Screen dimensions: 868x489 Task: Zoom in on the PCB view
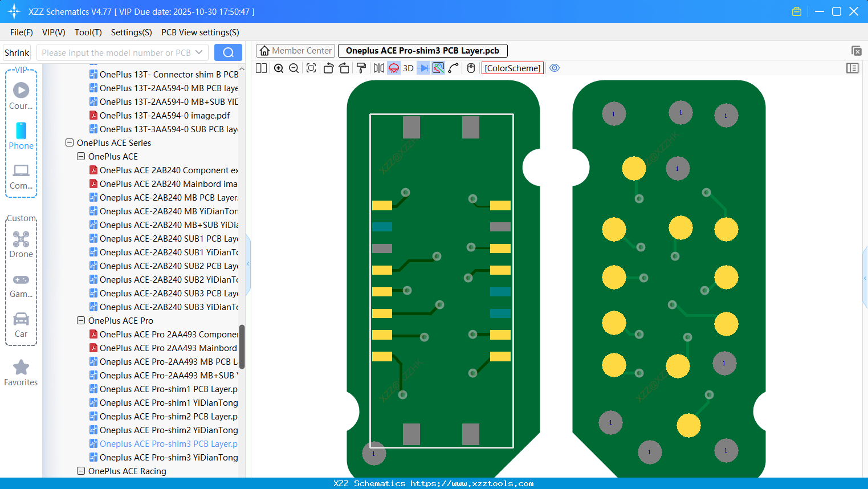pyautogui.click(x=279, y=68)
